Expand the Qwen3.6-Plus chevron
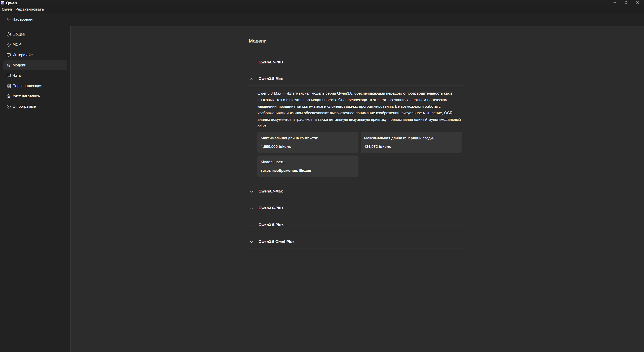Image resolution: width=644 pixels, height=352 pixels. coord(251,208)
